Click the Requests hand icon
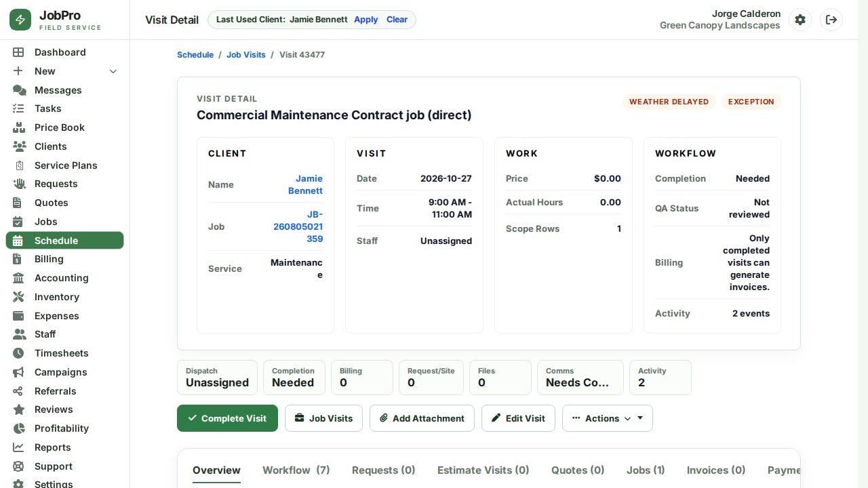Viewport: 868px width, 488px height. [x=19, y=184]
